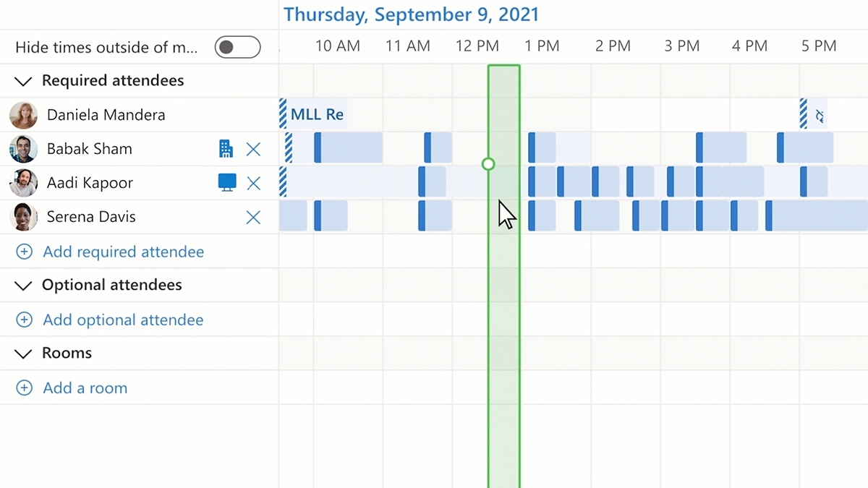Remove Aadi Kapoor from required attendees
This screenshot has height=488, width=868.
coord(253,183)
